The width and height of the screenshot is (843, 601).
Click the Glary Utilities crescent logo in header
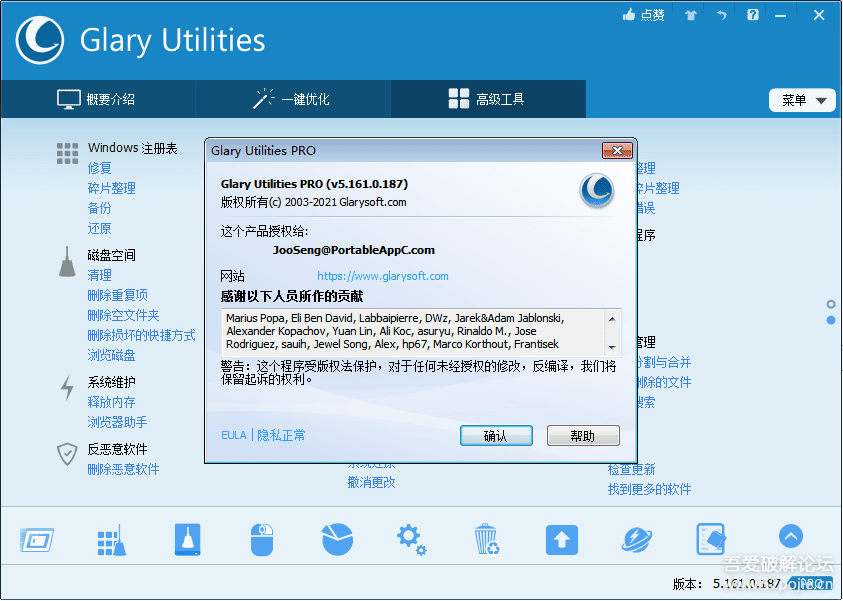pos(40,40)
